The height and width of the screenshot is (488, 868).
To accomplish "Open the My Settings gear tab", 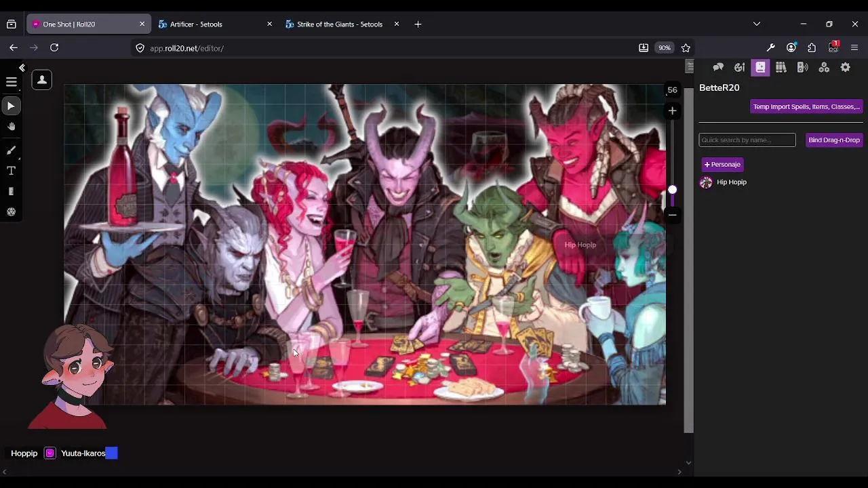I will pos(845,67).
